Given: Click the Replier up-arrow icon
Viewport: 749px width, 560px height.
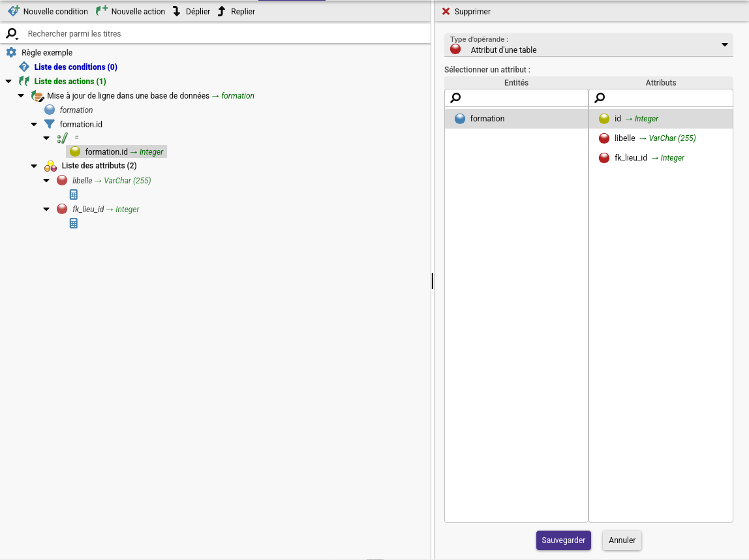Looking at the screenshot, I should pos(222,11).
